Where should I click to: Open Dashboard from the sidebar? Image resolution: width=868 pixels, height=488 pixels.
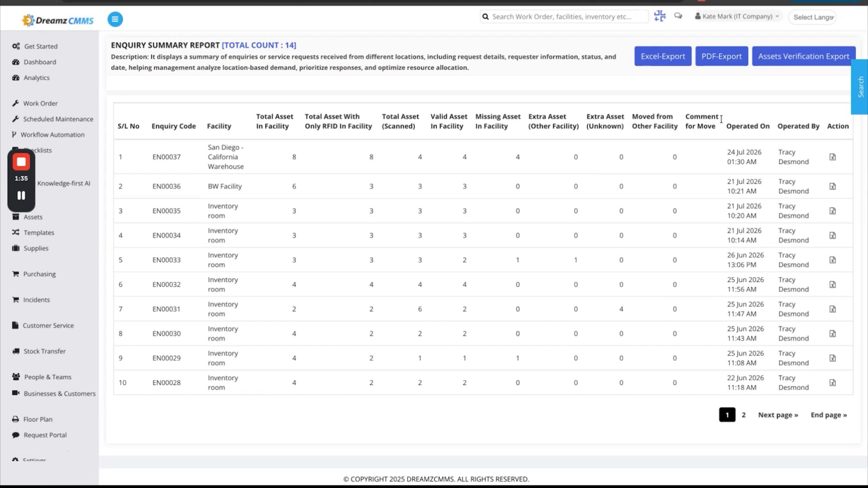(x=40, y=62)
